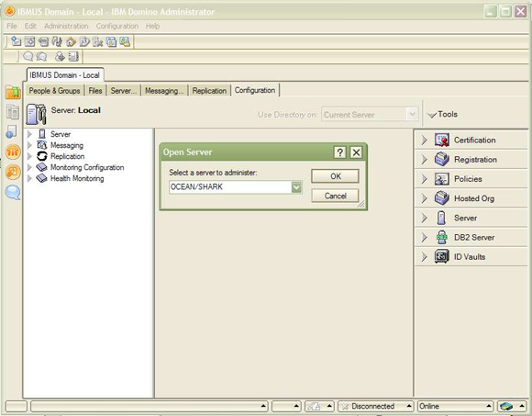Viewport: 532px width, 416px height.
Task: Switch to the Messaging... tab
Action: tap(164, 91)
